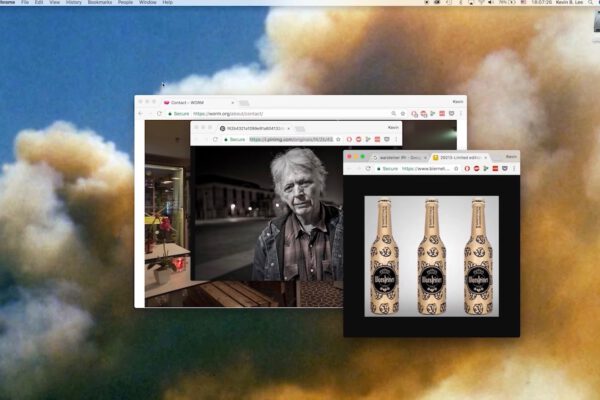Reload the pinimg image window
Image resolution: width=600 pixels, height=400 pixels.
[x=217, y=139]
